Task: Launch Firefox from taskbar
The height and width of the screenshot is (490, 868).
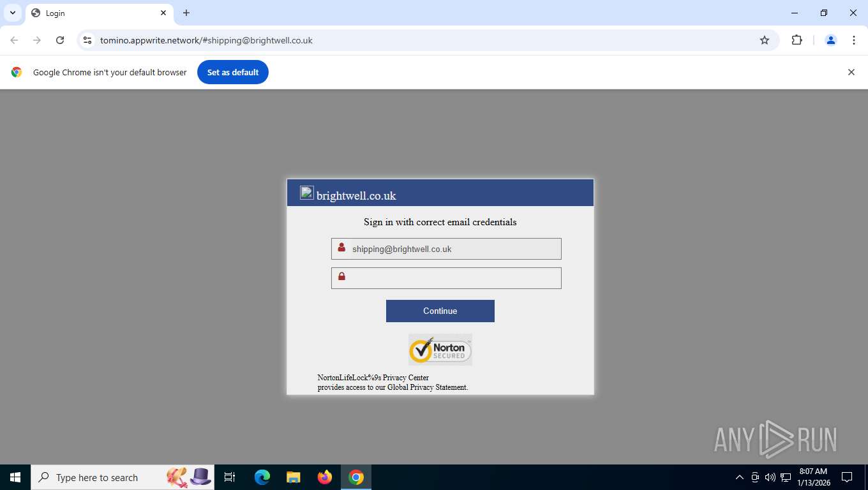Action: (325, 477)
